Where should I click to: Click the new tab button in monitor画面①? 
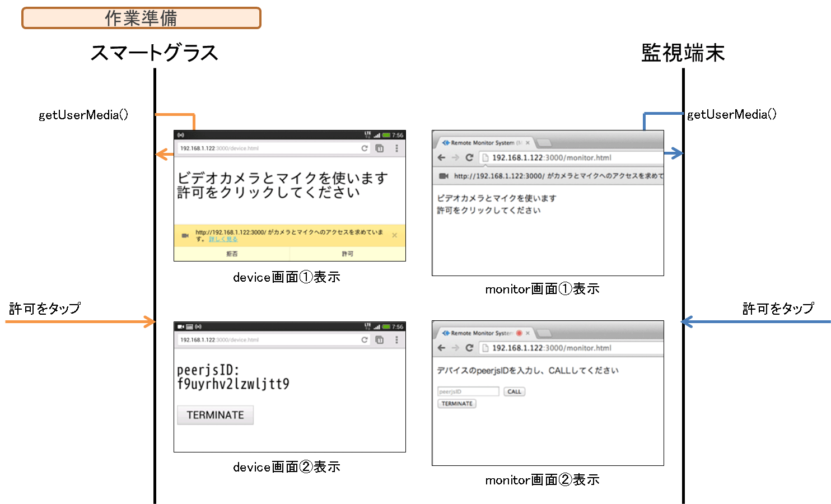coord(544,143)
